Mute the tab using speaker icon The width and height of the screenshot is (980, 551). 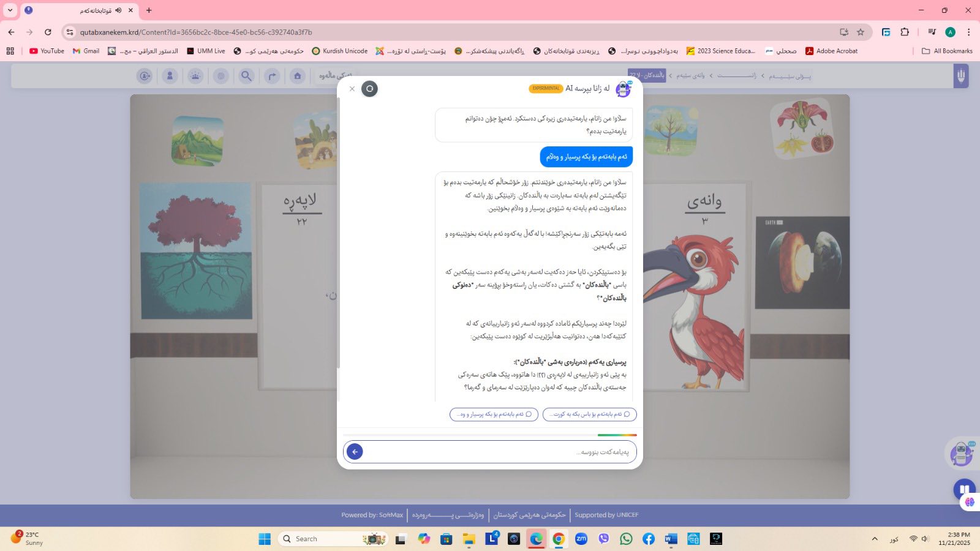(118, 10)
